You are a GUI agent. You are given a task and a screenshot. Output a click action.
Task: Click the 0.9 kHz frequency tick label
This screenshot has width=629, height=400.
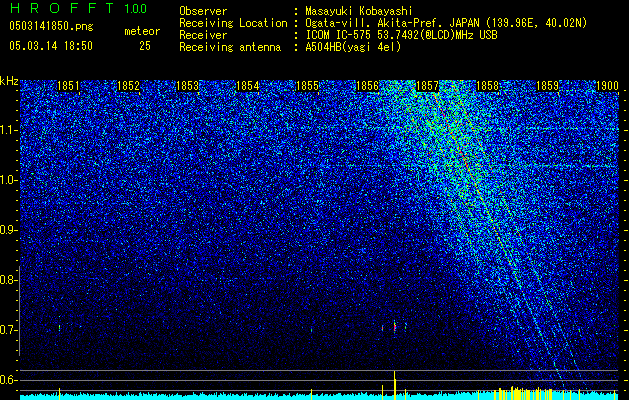(8, 230)
